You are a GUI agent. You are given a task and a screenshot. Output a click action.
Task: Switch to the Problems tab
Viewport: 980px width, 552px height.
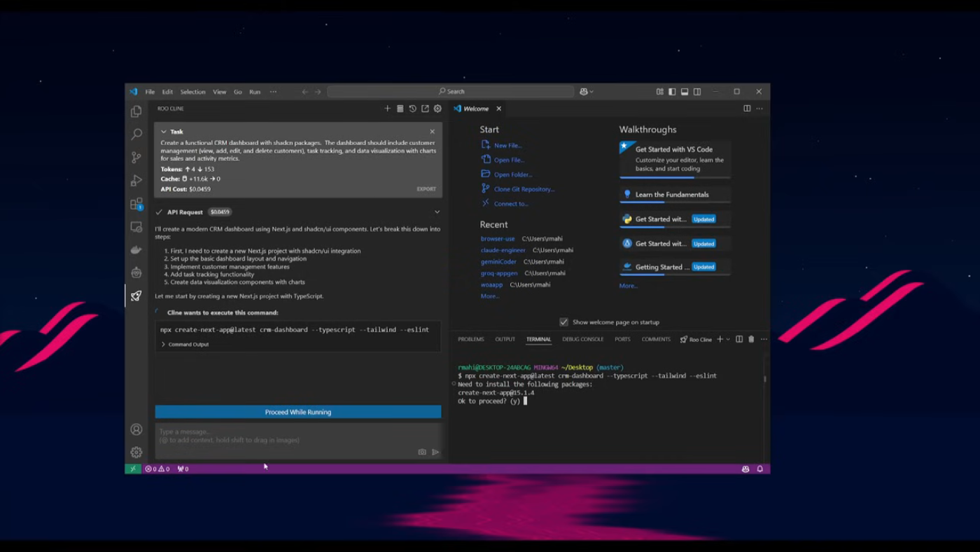coord(471,339)
